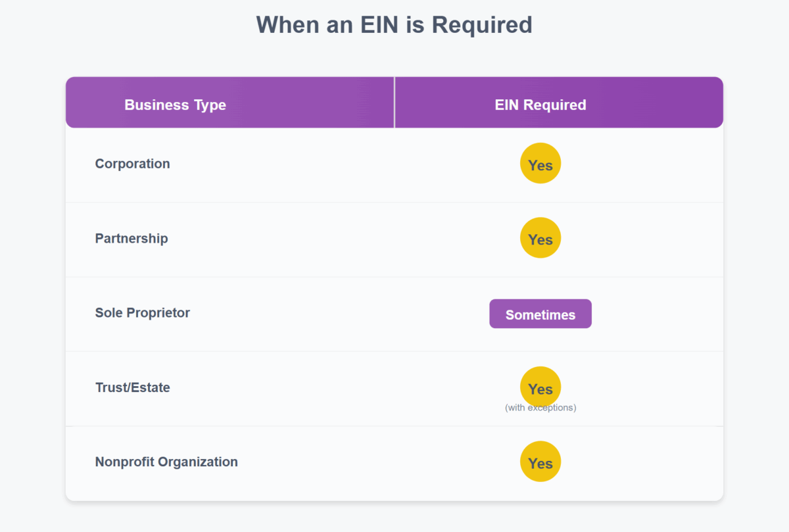
Task: Click the divider between the header columns
Action: click(394, 103)
